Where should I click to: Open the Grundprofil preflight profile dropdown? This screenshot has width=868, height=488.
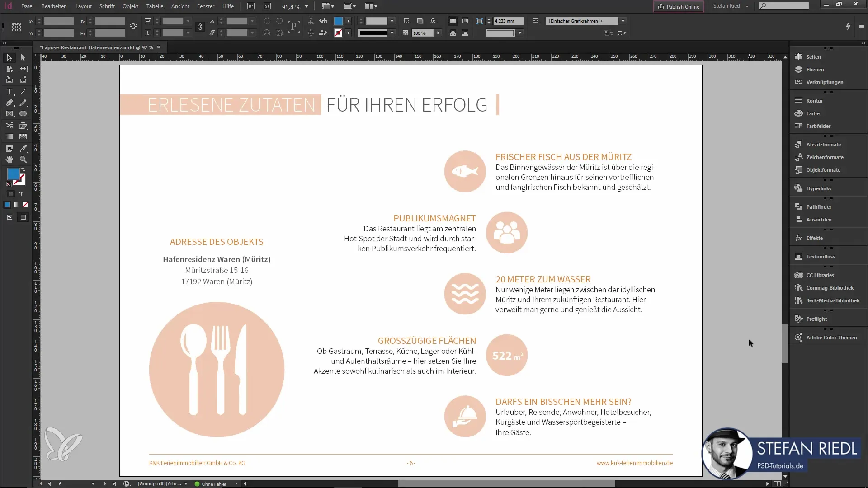pos(186,484)
